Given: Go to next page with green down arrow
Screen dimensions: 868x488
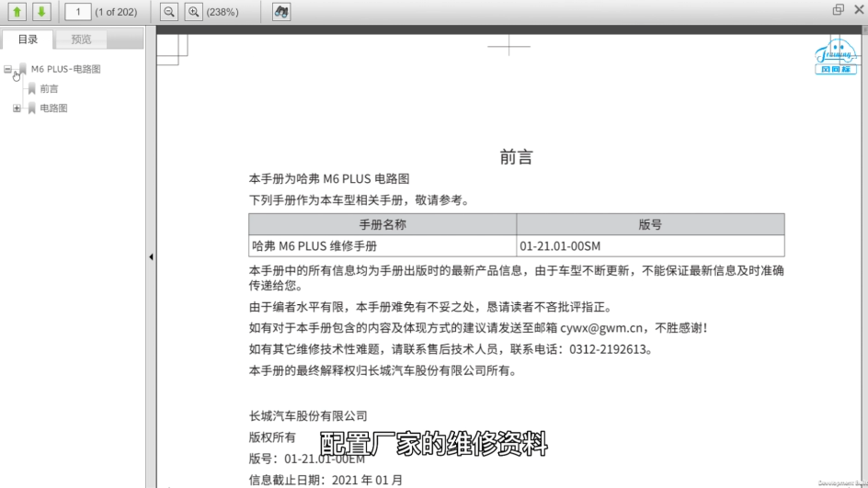Looking at the screenshot, I should click(x=41, y=12).
